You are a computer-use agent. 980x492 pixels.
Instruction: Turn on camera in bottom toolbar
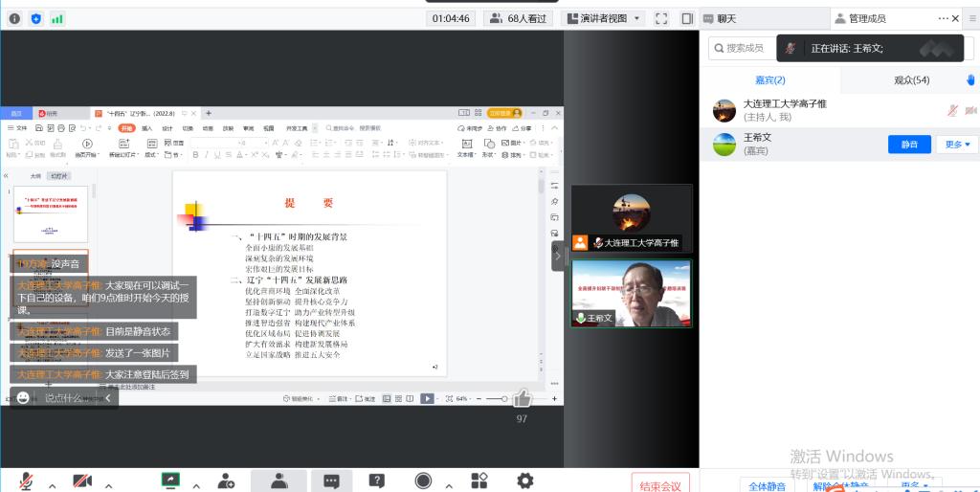(82, 481)
